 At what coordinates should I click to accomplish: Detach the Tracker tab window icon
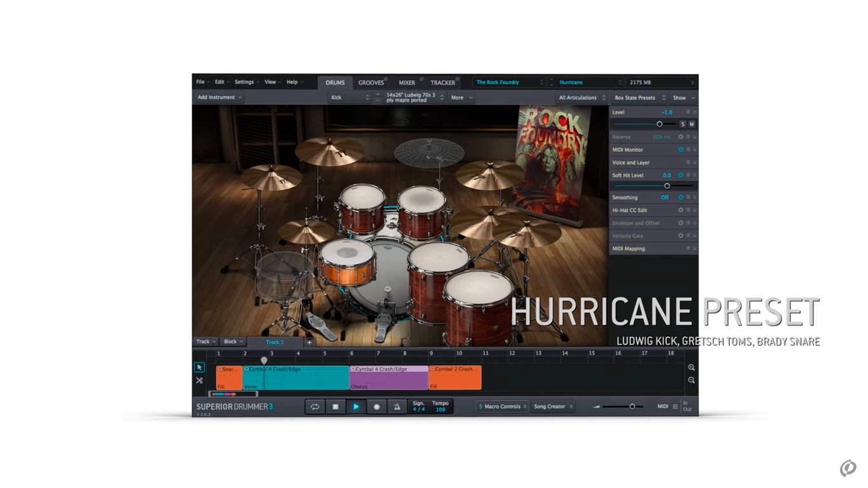(x=458, y=79)
